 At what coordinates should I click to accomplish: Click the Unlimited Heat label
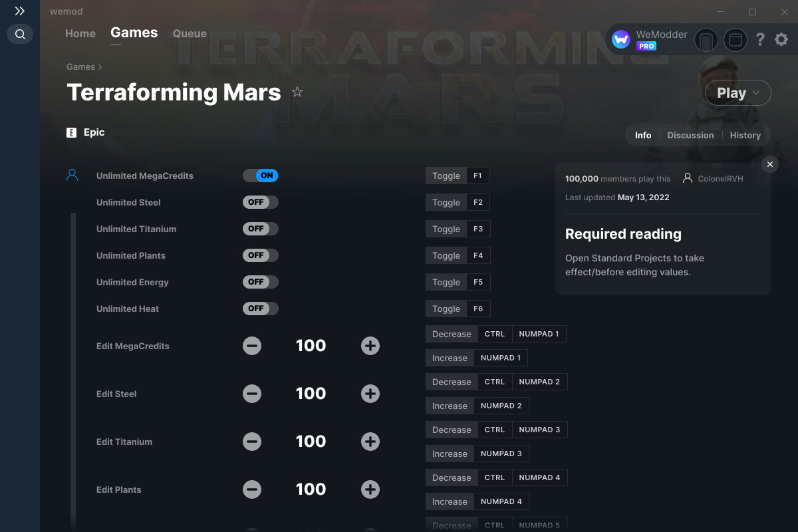[x=128, y=309]
